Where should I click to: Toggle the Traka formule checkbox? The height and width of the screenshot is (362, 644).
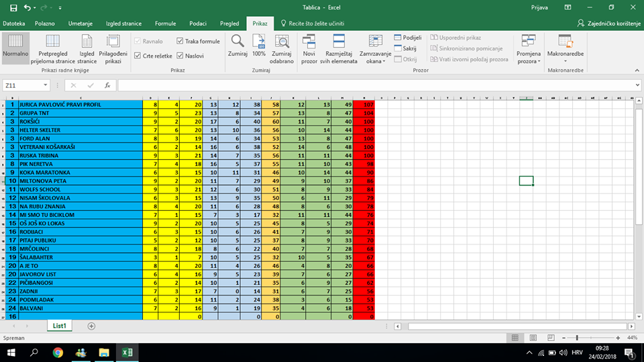(180, 42)
